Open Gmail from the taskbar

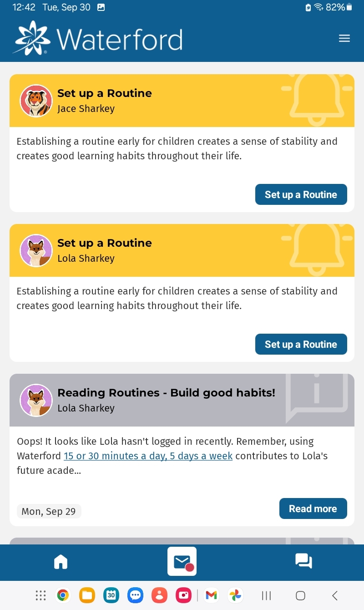tap(211, 595)
